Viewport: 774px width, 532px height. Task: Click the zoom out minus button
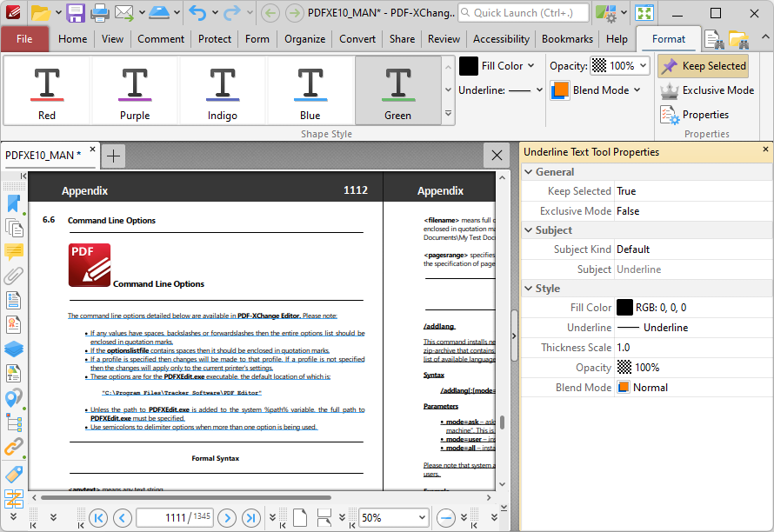pos(446,518)
